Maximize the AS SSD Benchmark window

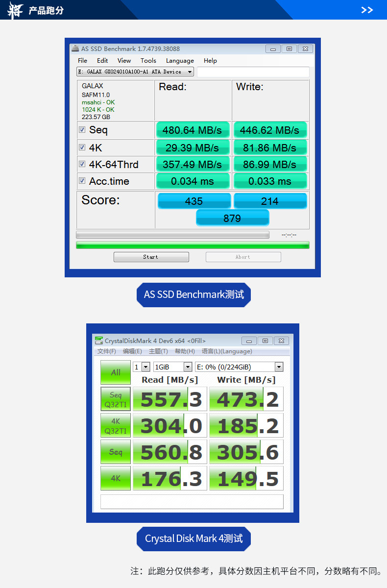click(289, 49)
